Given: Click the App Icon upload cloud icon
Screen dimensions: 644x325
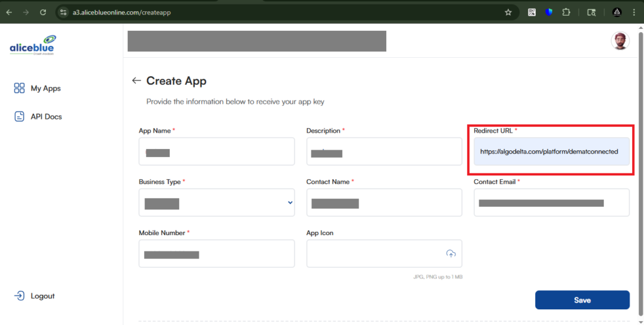Looking at the screenshot, I should click(450, 253).
